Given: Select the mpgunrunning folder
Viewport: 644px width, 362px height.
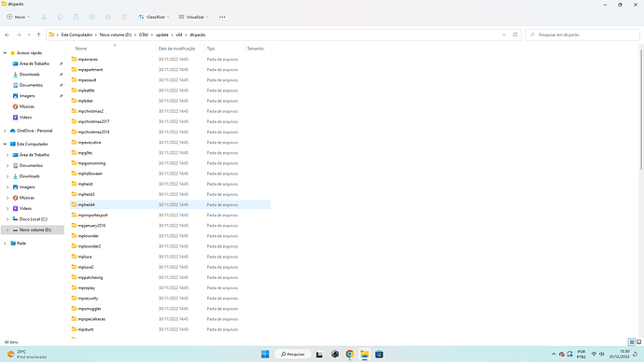Looking at the screenshot, I should [91, 163].
